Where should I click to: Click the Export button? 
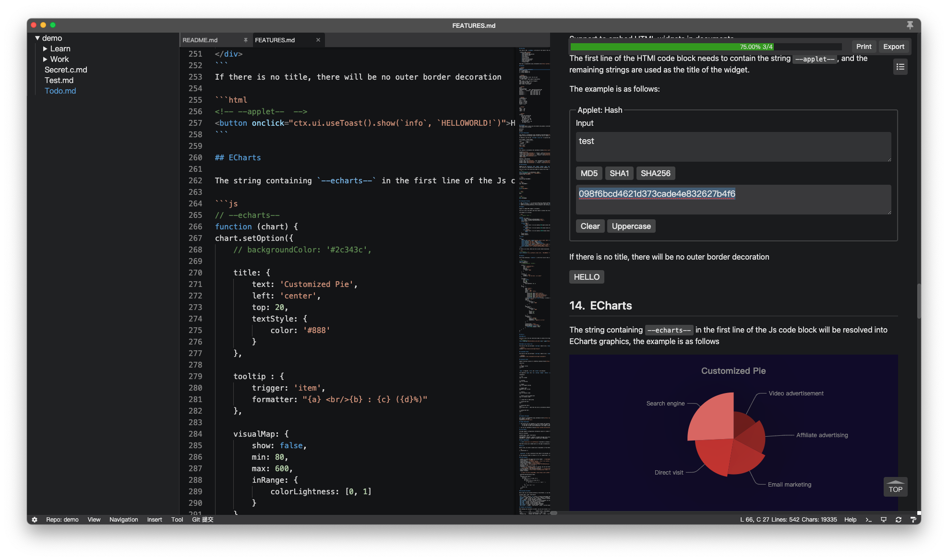(894, 46)
